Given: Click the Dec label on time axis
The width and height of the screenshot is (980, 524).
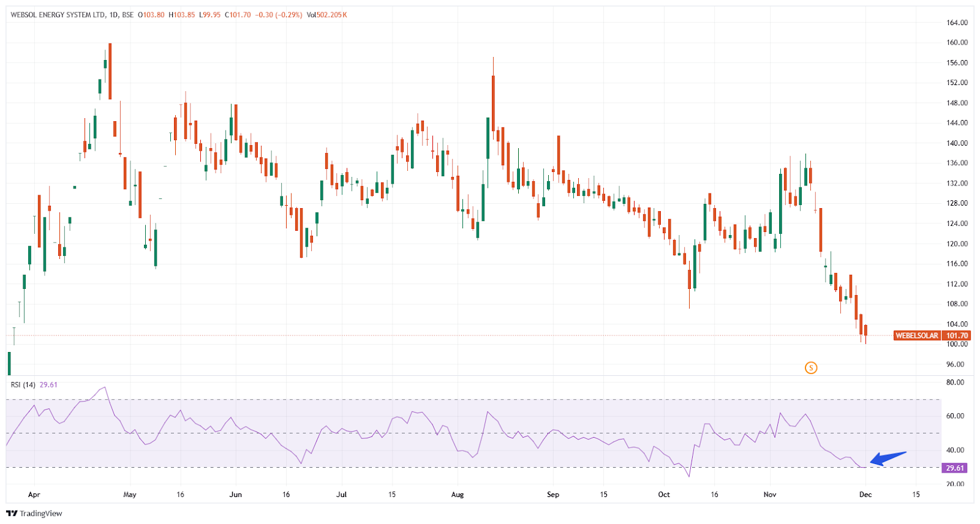Looking at the screenshot, I should click(x=865, y=495).
